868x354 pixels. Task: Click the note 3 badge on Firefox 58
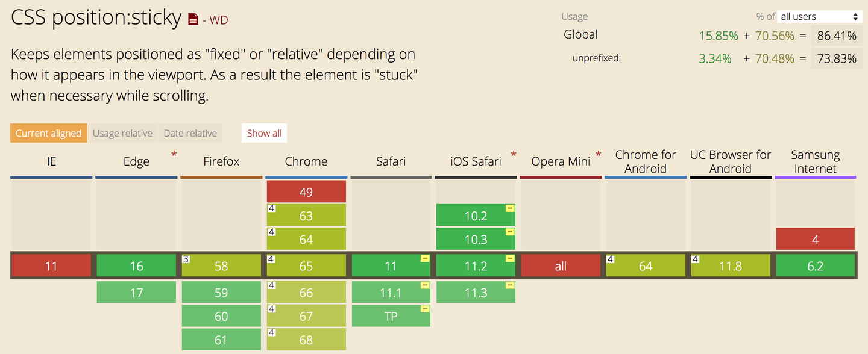pos(186,259)
